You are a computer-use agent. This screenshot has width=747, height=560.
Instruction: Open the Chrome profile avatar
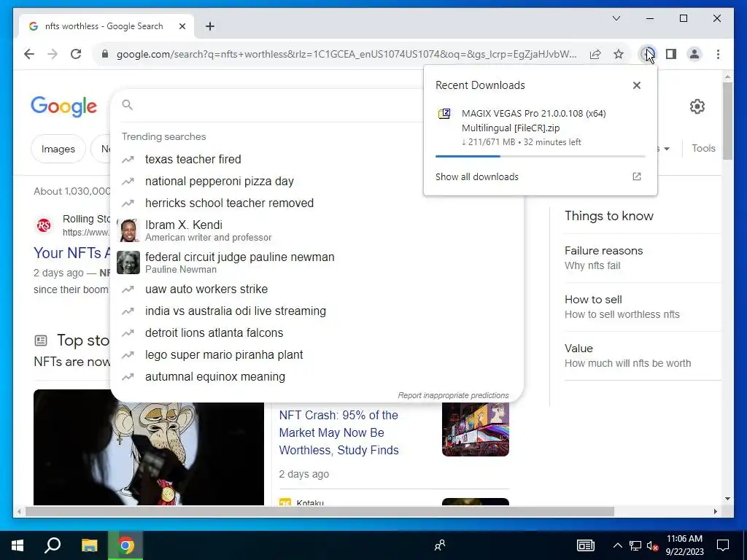point(694,54)
